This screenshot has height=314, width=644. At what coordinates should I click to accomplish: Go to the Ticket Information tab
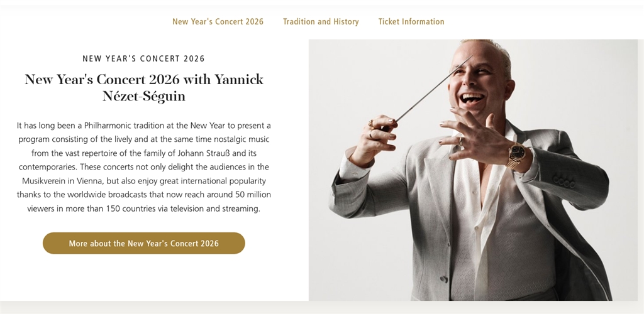[411, 22]
